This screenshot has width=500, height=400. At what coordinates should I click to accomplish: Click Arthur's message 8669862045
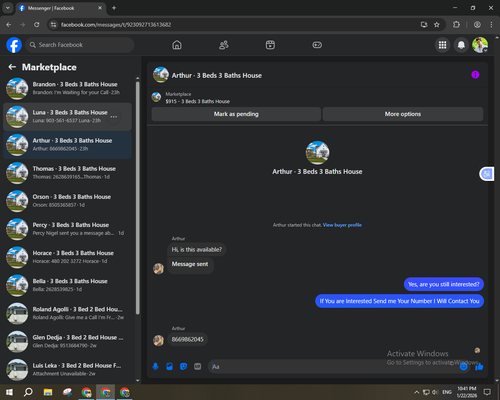pyautogui.click(x=187, y=339)
